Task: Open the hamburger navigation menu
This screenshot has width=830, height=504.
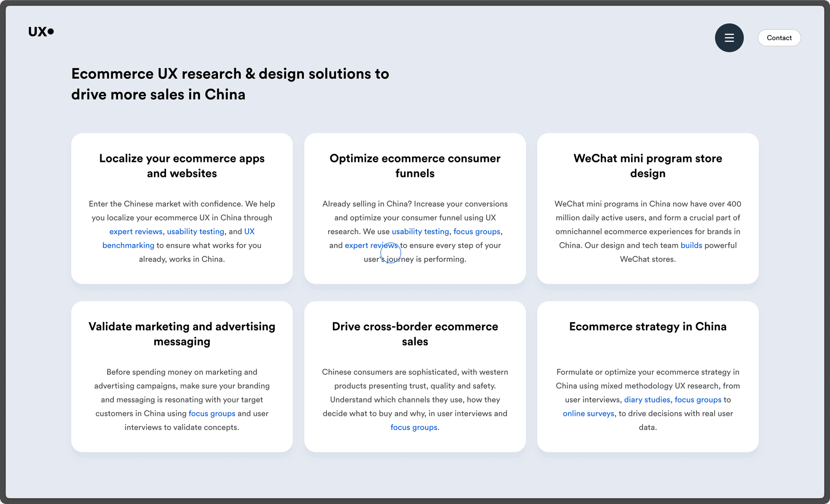Action: tap(729, 38)
